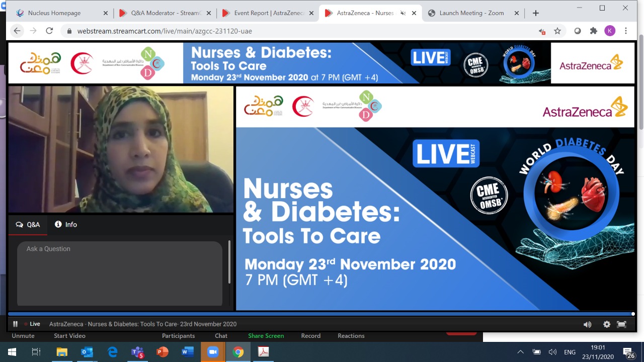Open the Chrome extensions puzzle icon
This screenshot has height=362, width=644.
tap(593, 31)
